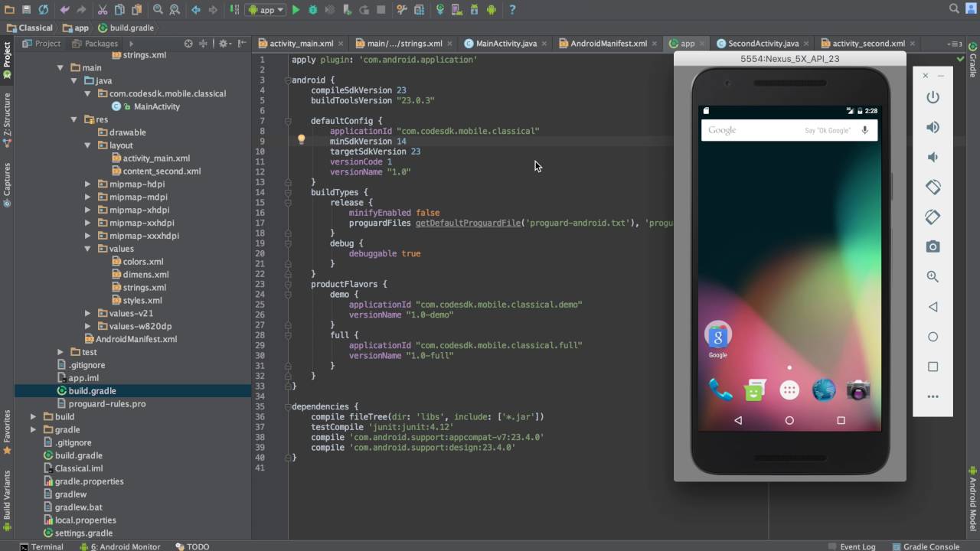The height and width of the screenshot is (551, 980).
Task: Open SDK Manager toolbar icon
Action: (x=474, y=10)
